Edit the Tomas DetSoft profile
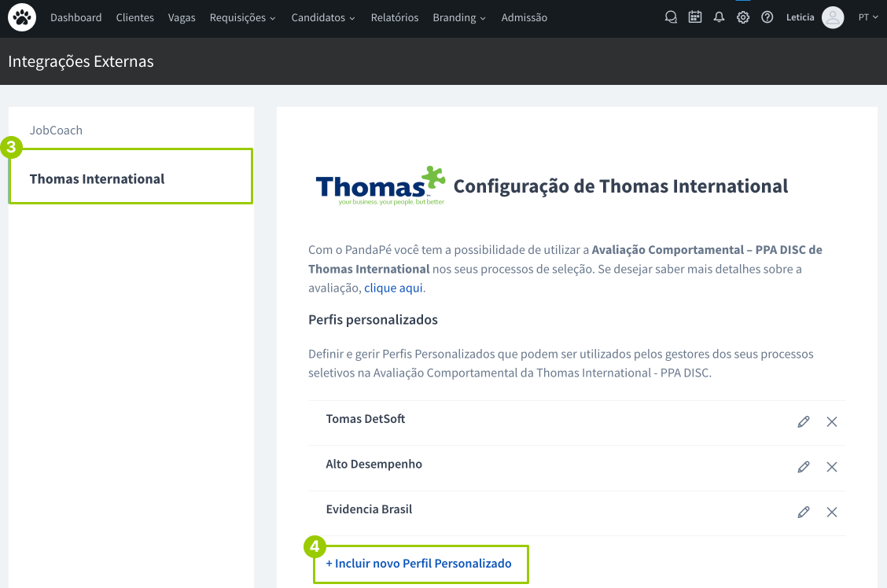This screenshot has width=887, height=588. 803,422
